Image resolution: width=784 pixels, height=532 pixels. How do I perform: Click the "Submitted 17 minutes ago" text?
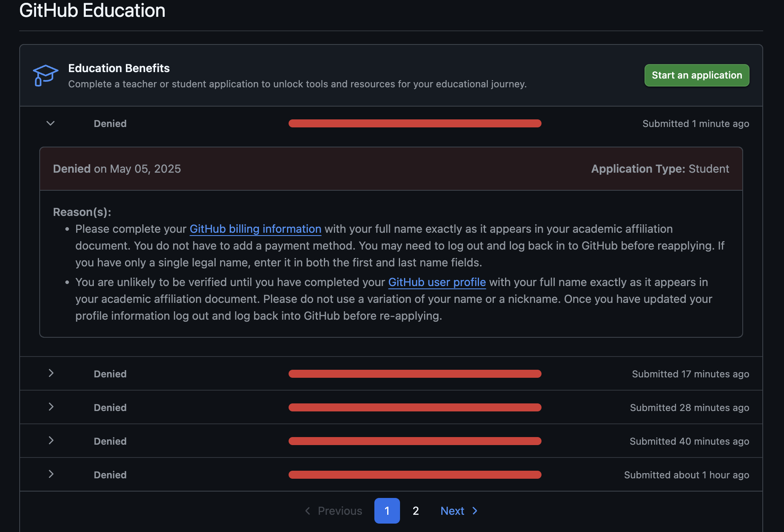pos(691,374)
